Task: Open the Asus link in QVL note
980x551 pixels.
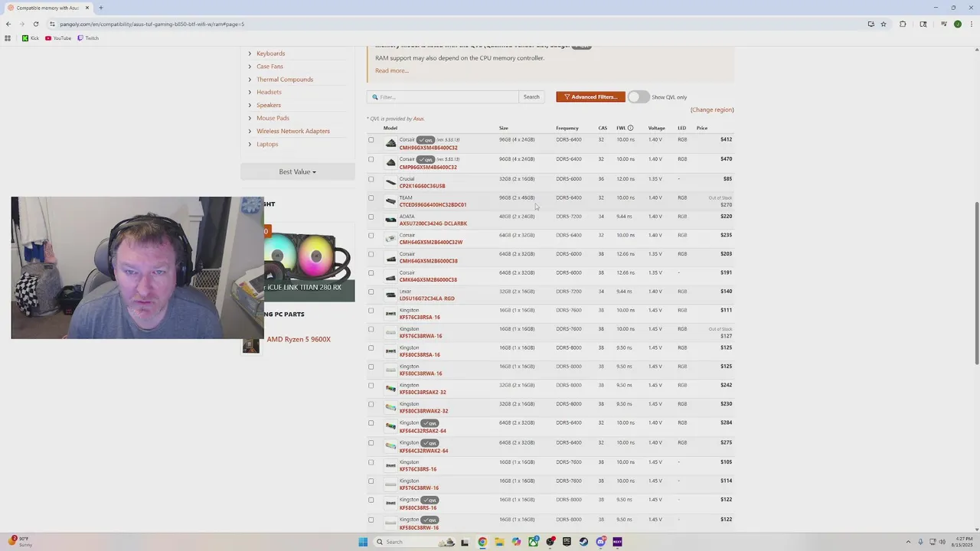Action: tap(418, 119)
